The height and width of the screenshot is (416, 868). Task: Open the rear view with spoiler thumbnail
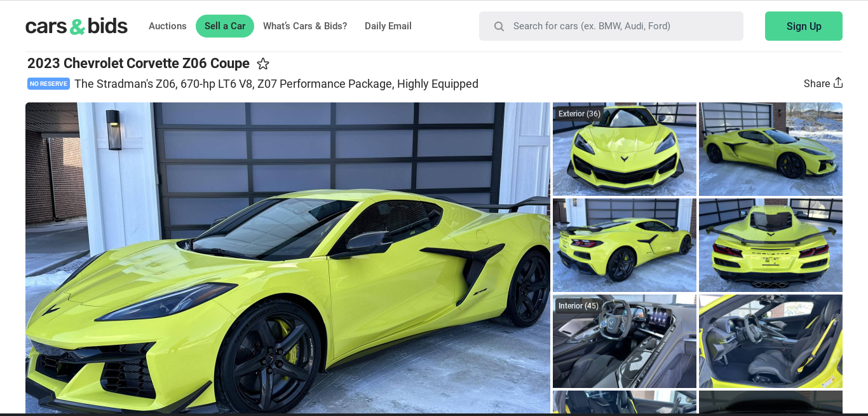tap(771, 245)
